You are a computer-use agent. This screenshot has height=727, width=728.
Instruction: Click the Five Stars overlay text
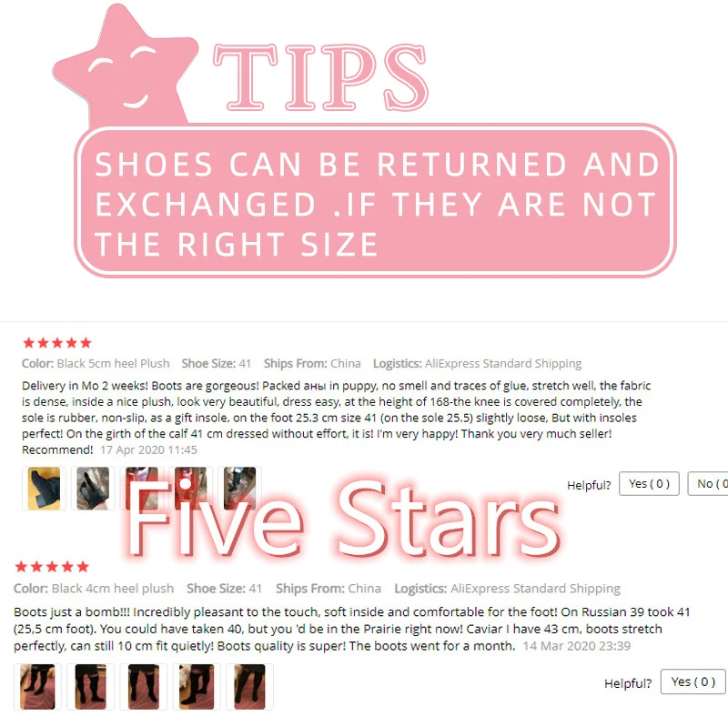pyautogui.click(x=343, y=518)
